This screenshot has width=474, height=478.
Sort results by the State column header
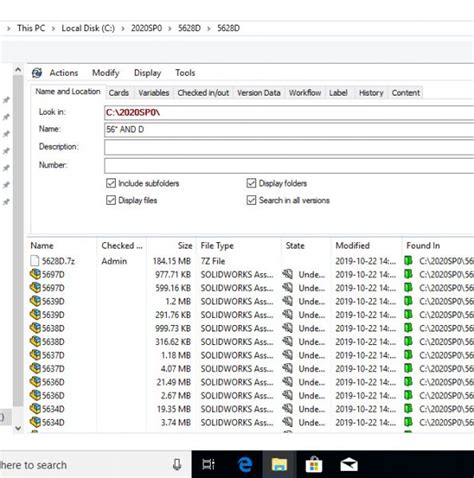click(x=306, y=246)
